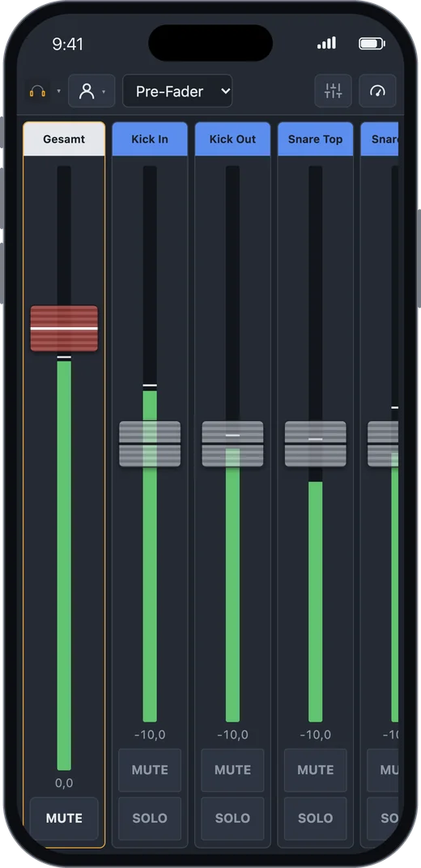Click the red Gesamt fader handle
This screenshot has width=421, height=868.
[64, 328]
